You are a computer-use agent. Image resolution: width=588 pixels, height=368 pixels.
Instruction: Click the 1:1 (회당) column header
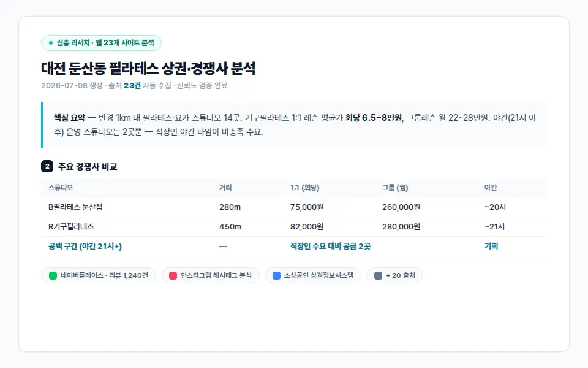(304, 188)
